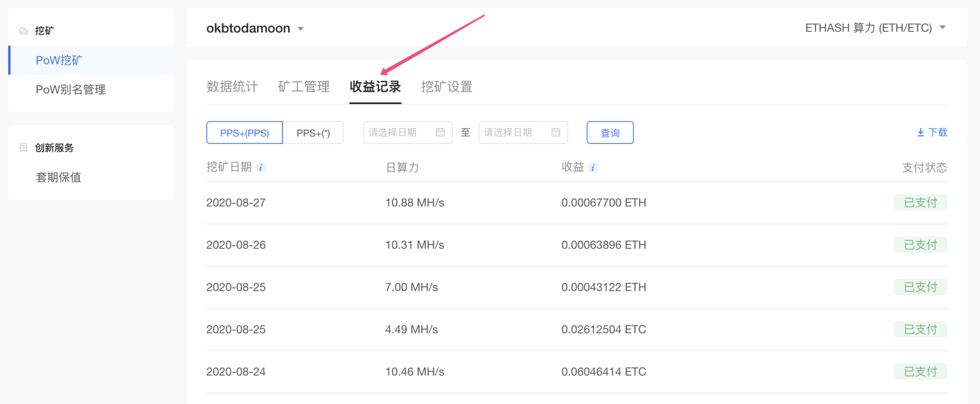Click earnings 0.00043122 ETH
The width and height of the screenshot is (980, 404).
[604, 288]
